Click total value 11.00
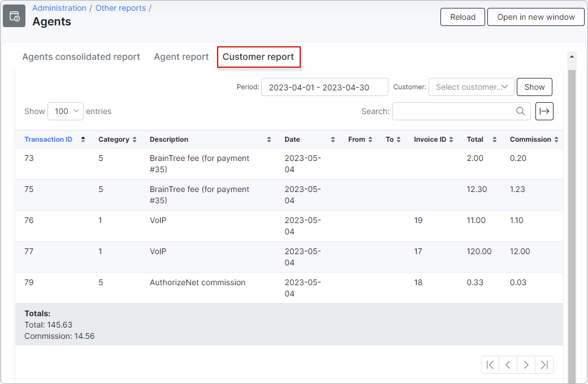 pyautogui.click(x=476, y=220)
